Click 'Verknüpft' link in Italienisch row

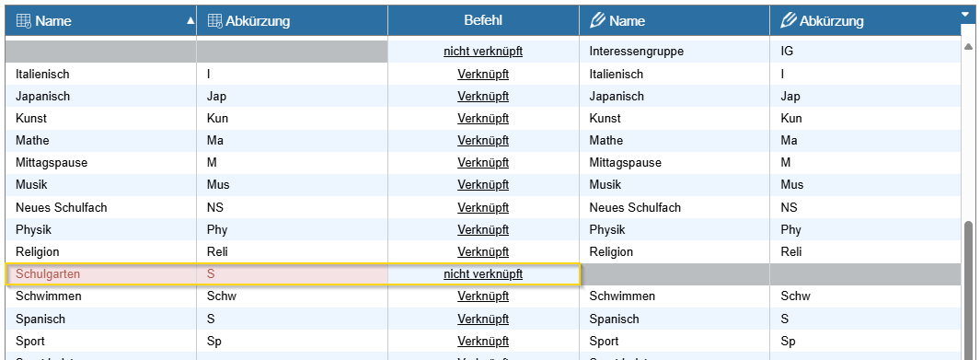(483, 74)
